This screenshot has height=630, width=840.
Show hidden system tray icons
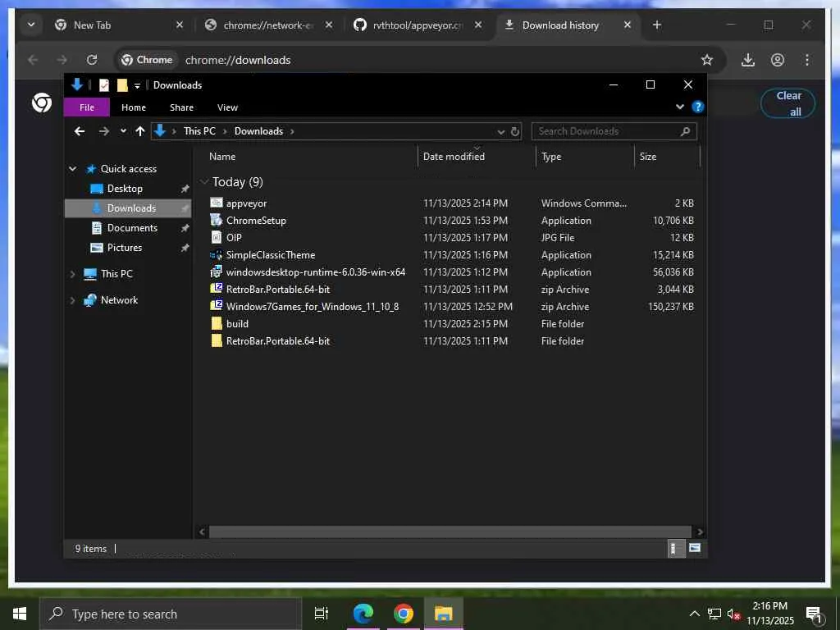tap(694, 614)
